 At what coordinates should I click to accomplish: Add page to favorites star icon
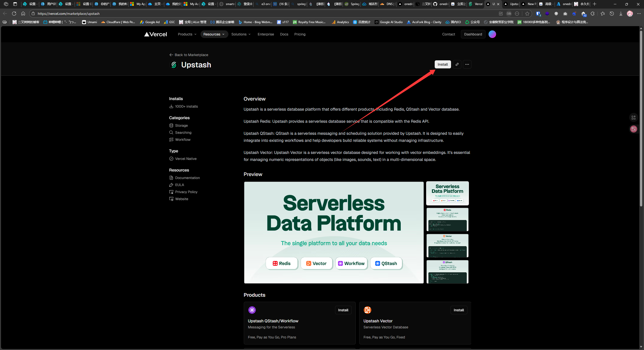pos(527,14)
